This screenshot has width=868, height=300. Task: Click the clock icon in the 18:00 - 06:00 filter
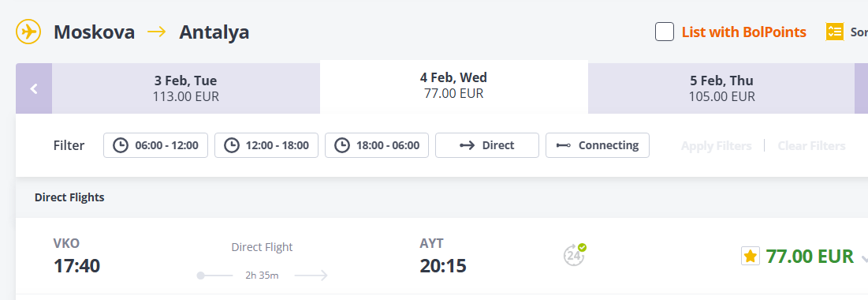pyautogui.click(x=342, y=145)
